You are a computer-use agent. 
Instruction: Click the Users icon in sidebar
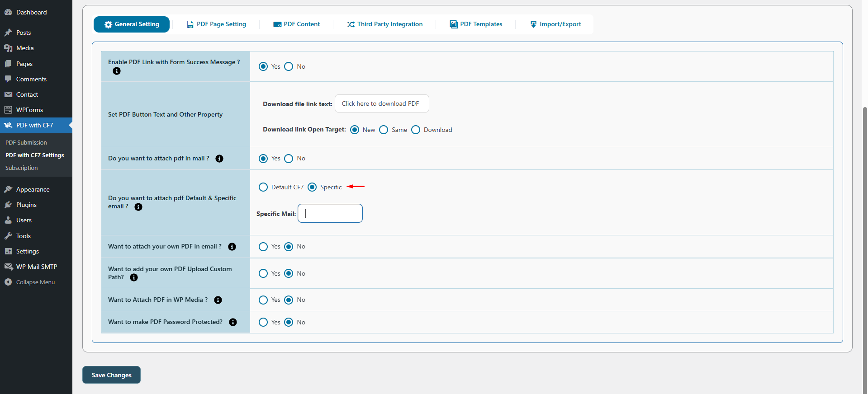point(8,220)
